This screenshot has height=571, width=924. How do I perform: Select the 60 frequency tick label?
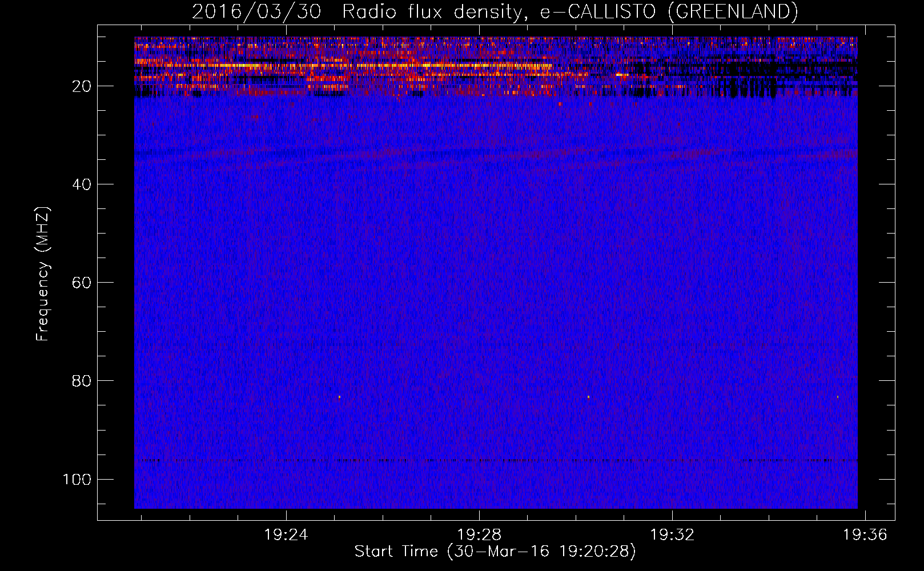tap(82, 283)
